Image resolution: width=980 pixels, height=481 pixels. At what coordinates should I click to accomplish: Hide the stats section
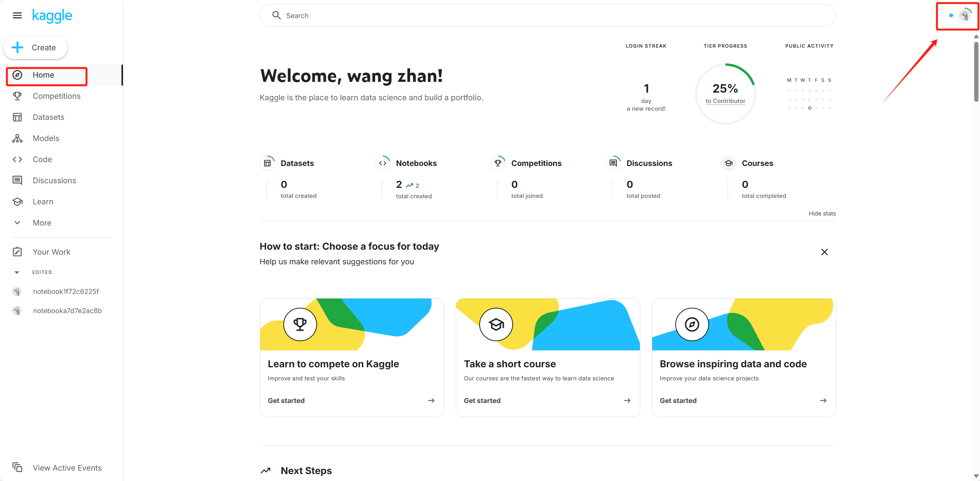click(x=822, y=214)
